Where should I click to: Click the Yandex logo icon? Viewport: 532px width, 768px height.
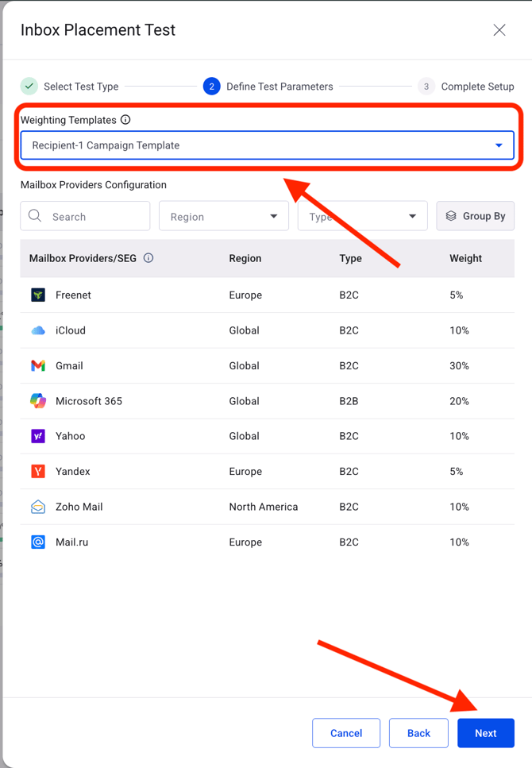(38, 472)
